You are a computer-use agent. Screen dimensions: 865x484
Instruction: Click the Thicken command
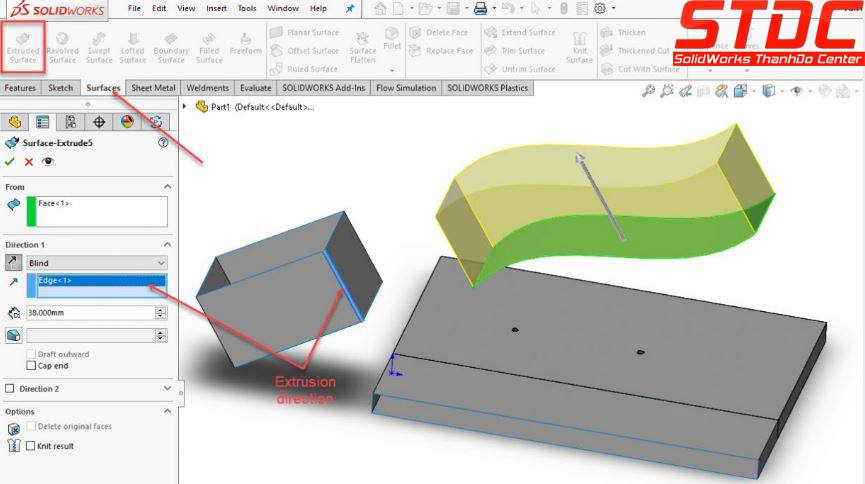coord(623,33)
